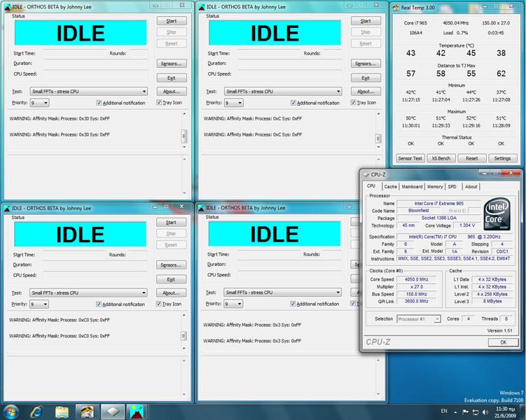This screenshot has height=420, width=526.
Task: Click the EN language indicator in the tray
Action: coord(444,411)
